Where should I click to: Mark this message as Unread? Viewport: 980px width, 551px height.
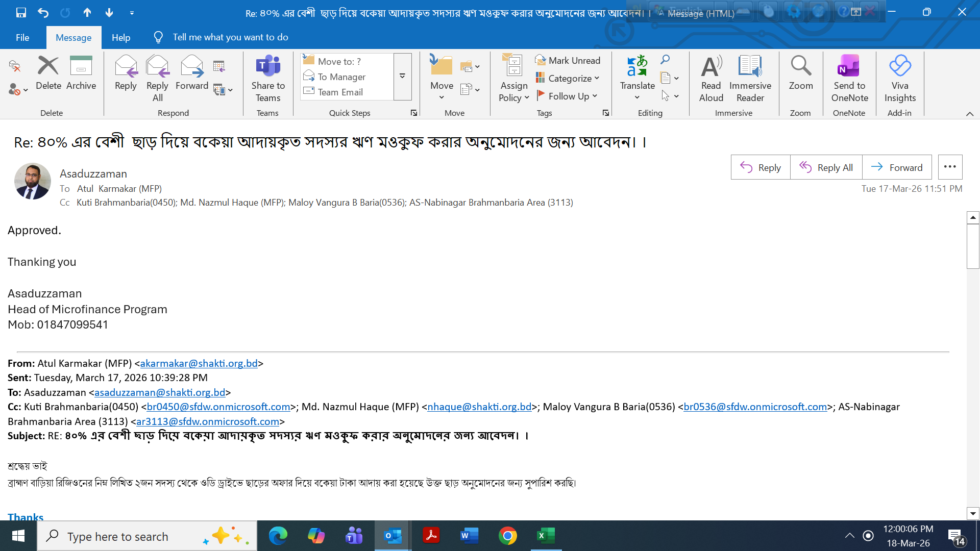568,60
